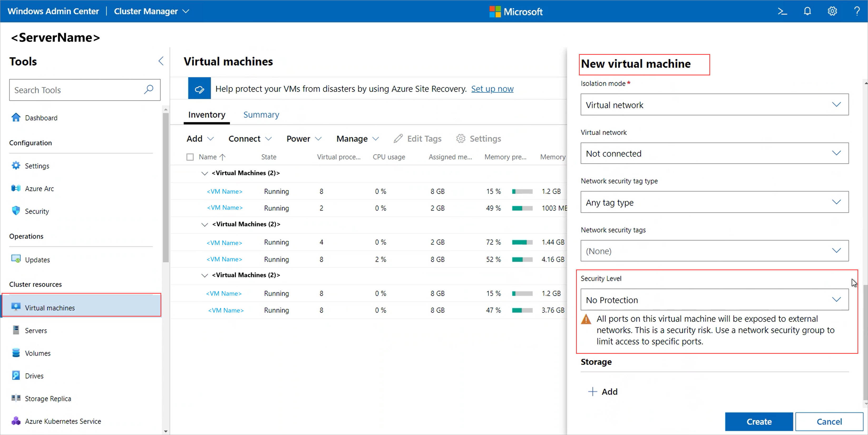Open the PowerShell console icon
The height and width of the screenshot is (435, 868).
782,11
